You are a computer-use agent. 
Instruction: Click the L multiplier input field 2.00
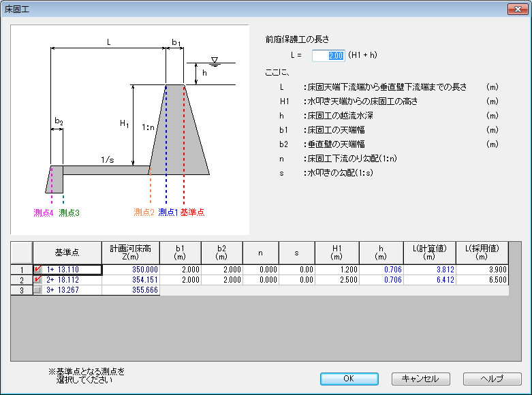[328, 56]
